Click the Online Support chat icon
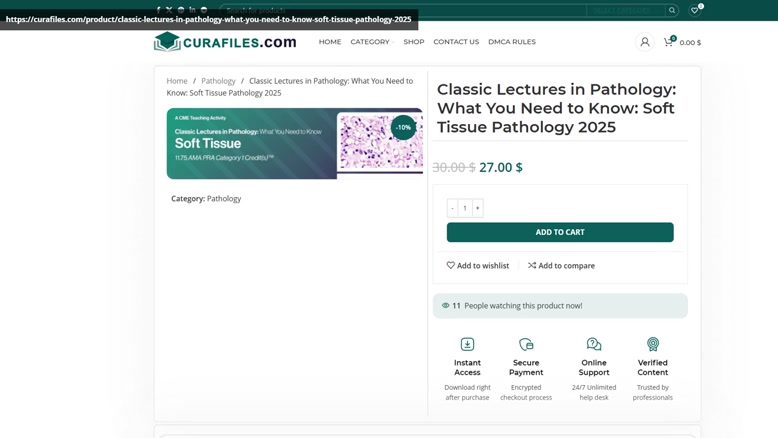This screenshot has width=778, height=438. tap(594, 344)
